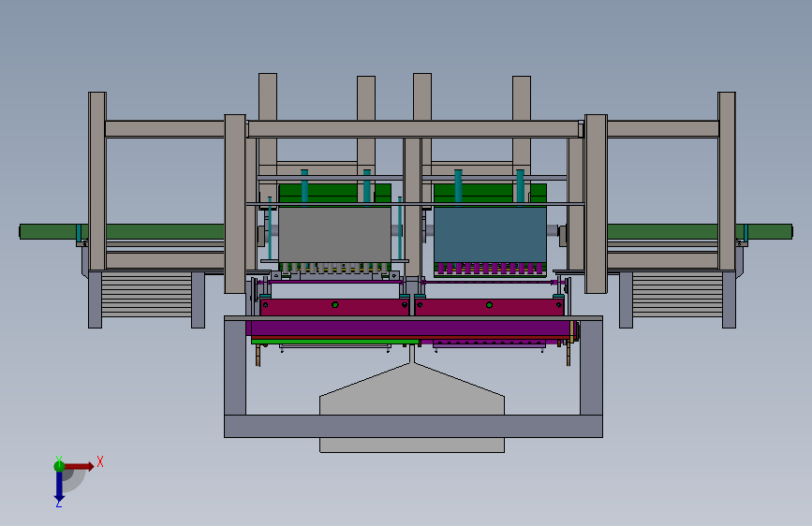Select the green bolt on right crimson plate
The height and width of the screenshot is (526, 812).
(490, 305)
